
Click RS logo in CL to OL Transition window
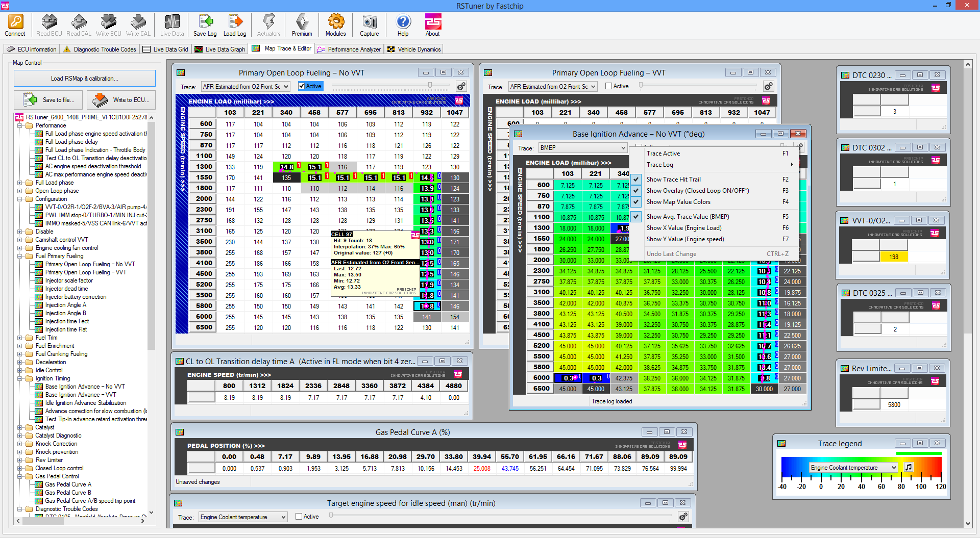458,374
